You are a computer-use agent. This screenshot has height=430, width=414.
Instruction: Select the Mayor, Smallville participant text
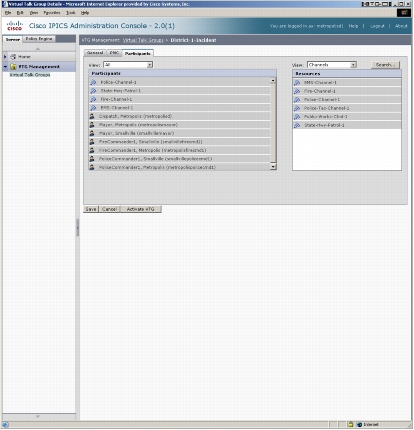136,133
